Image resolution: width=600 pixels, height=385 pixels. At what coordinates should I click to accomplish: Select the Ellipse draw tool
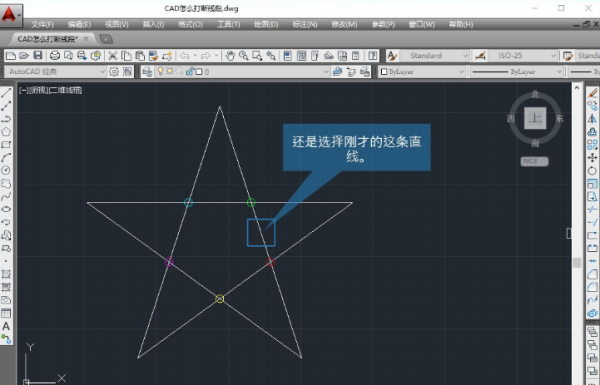tap(6, 209)
